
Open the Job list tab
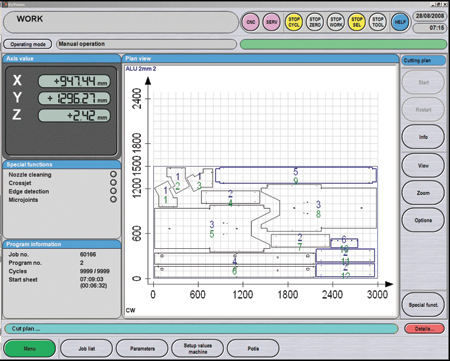(x=87, y=349)
